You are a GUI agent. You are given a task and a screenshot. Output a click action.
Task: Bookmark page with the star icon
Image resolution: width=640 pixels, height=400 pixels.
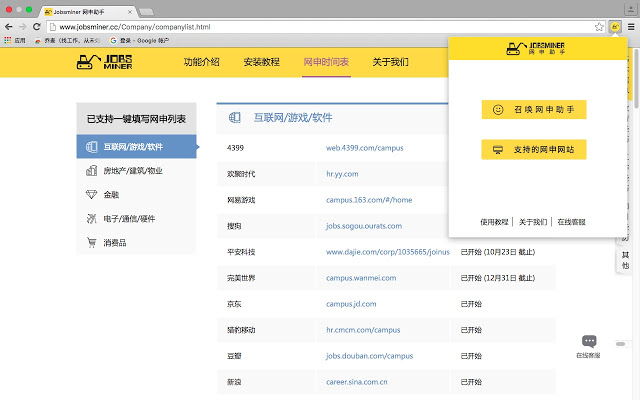pyautogui.click(x=599, y=27)
